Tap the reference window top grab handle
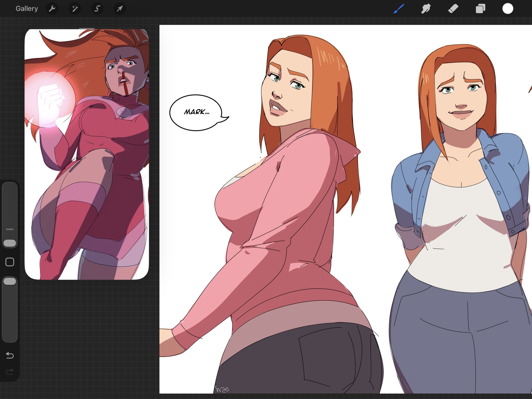The height and width of the screenshot is (399, 532). pyautogui.click(x=87, y=29)
